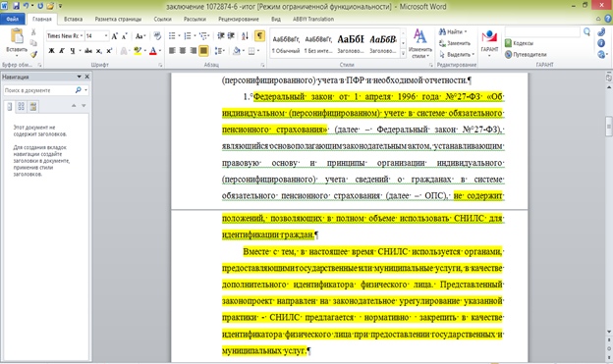Screen dimensions: 613x364
Task: Align text left
Action: point(172,51)
